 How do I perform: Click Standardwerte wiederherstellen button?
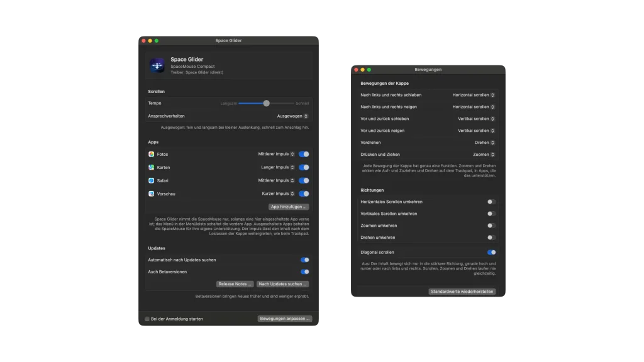pyautogui.click(x=462, y=292)
